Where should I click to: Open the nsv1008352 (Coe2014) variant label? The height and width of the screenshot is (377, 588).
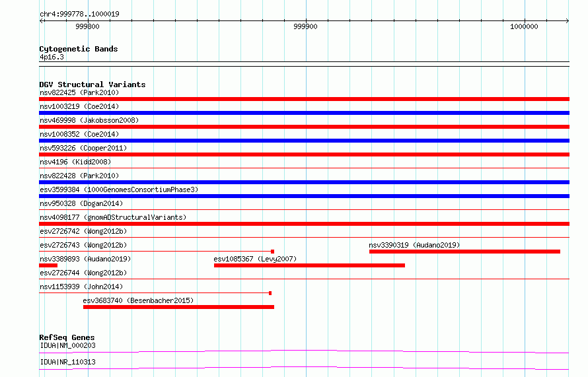click(x=79, y=134)
